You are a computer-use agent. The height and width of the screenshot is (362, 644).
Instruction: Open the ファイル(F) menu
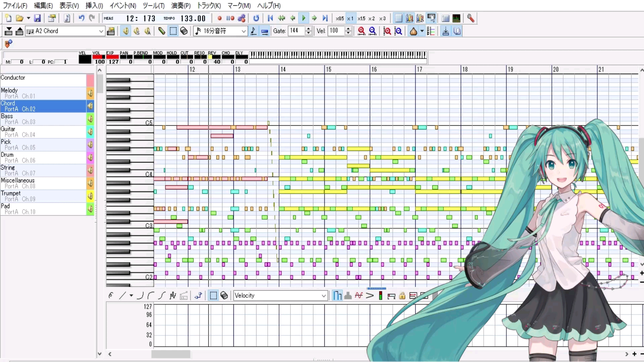click(x=15, y=6)
